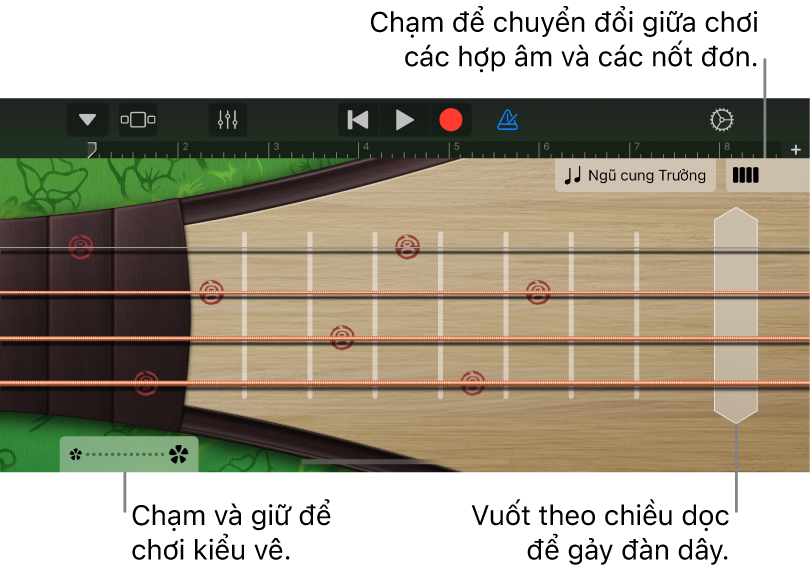The height and width of the screenshot is (577, 811).
Task: Touch the tremolo control at bottom left
Action: point(129,454)
